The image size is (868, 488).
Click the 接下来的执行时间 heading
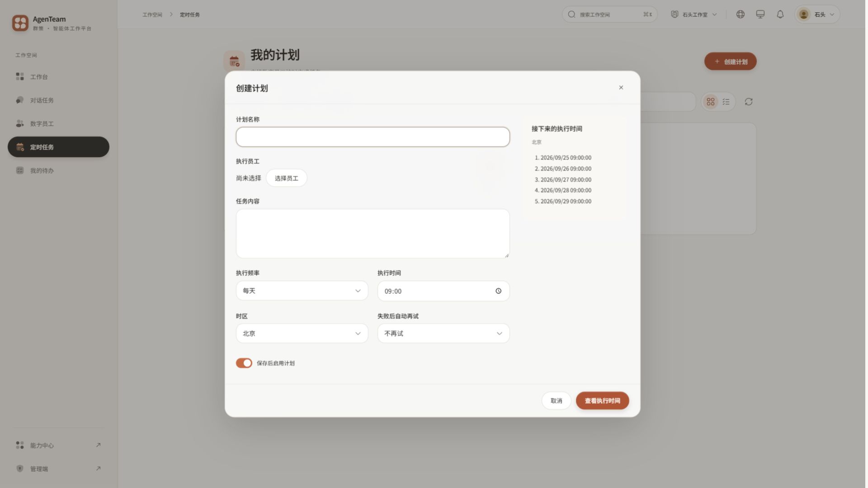pyautogui.click(x=557, y=129)
